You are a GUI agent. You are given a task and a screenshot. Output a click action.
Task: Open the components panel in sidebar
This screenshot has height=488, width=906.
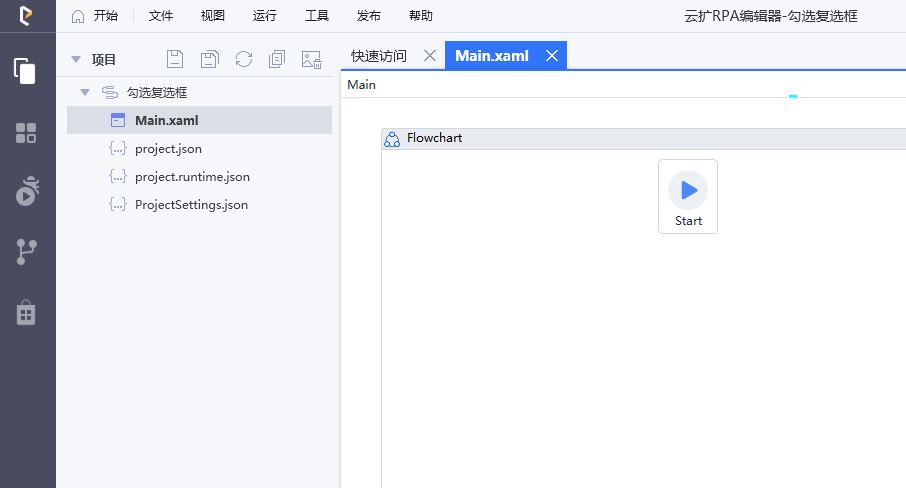[26, 133]
